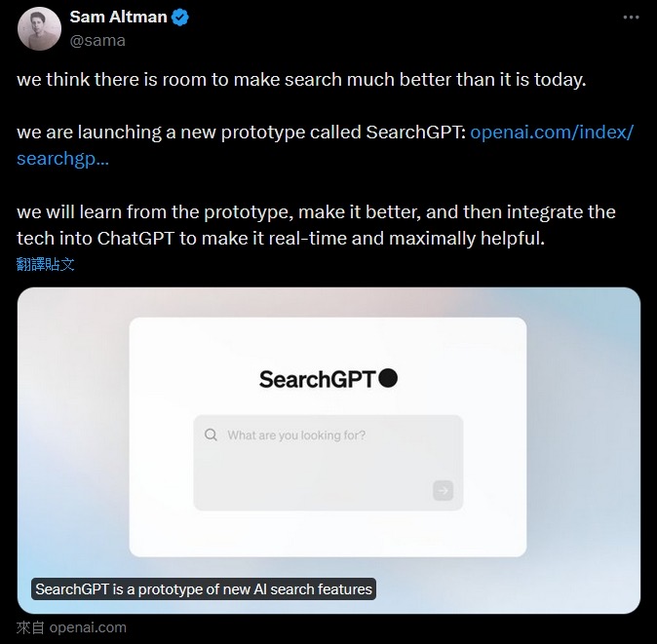Viewport: 657px width, 644px height.
Task: Click the 翻譯貼文 translate post button
Action: pyautogui.click(x=46, y=264)
